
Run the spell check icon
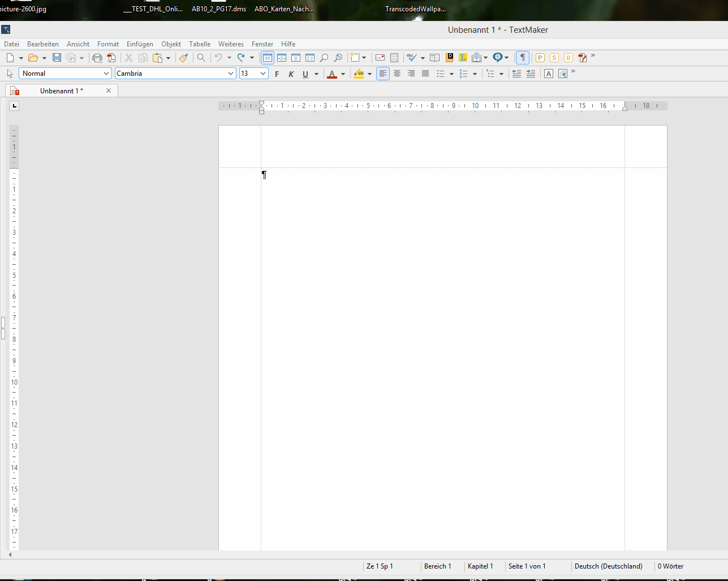412,58
